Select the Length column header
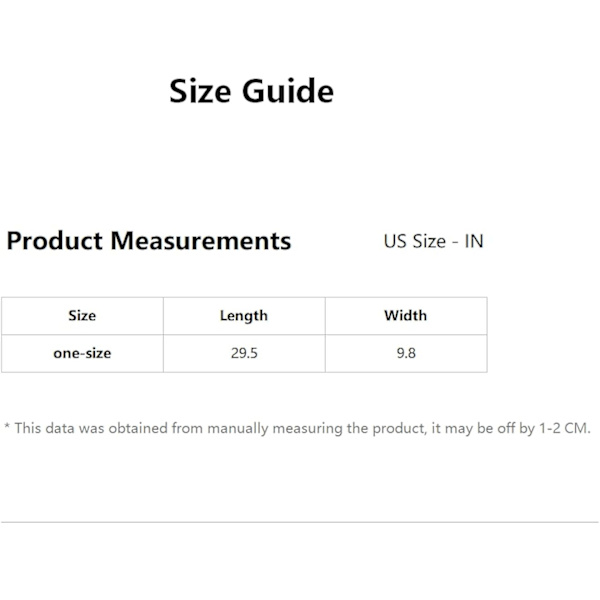The image size is (600, 600). [244, 316]
